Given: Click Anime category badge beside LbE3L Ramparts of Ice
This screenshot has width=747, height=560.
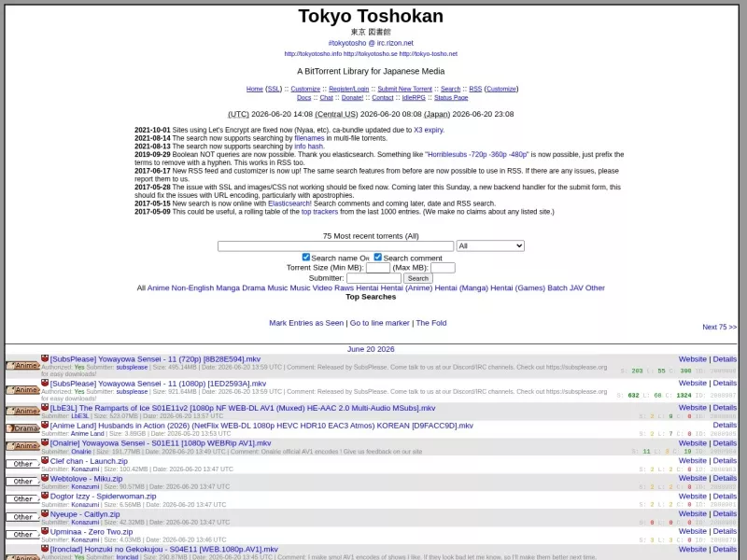Looking at the screenshot, I should click(22, 411).
